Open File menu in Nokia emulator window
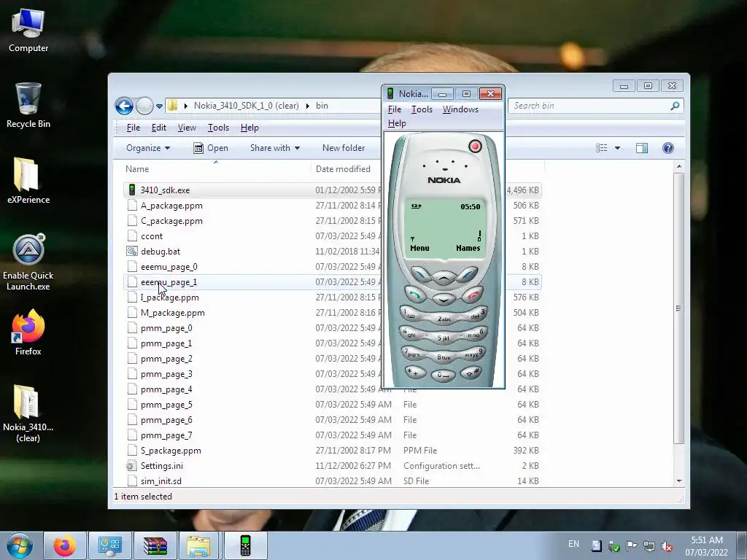Image resolution: width=747 pixels, height=560 pixels. tap(395, 109)
